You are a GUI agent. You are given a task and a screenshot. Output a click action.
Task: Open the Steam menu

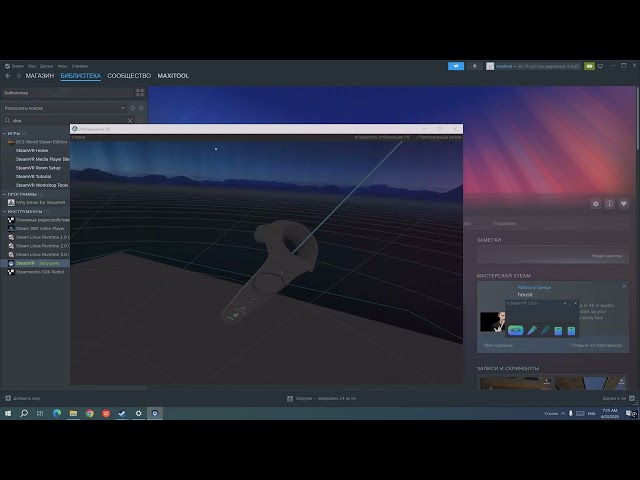14,66
